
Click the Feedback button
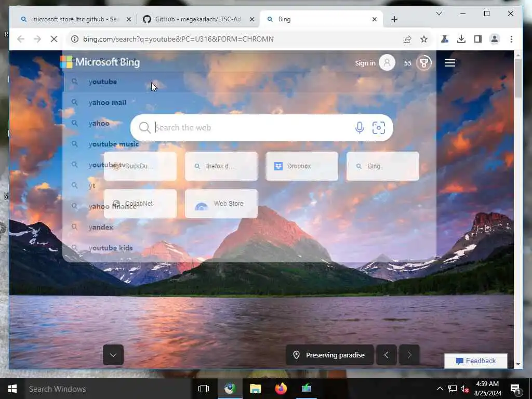pos(476,361)
